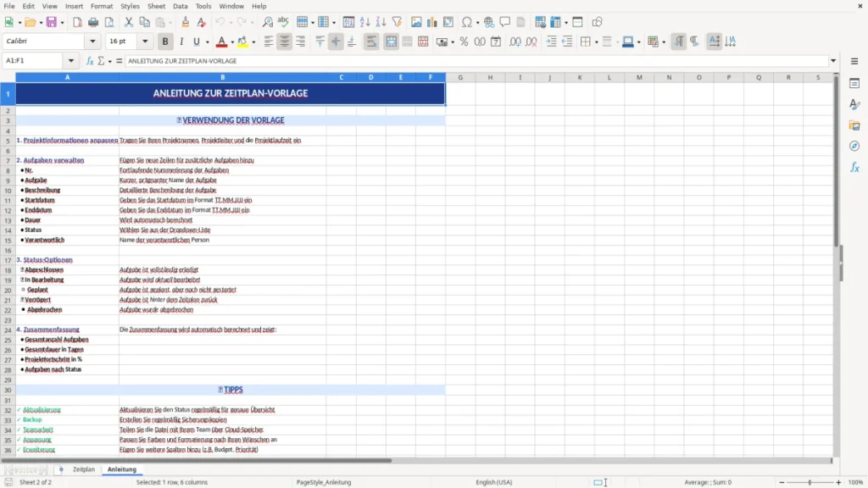868x488 pixels.
Task: Expand the formula bar arrow
Action: [x=833, y=61]
